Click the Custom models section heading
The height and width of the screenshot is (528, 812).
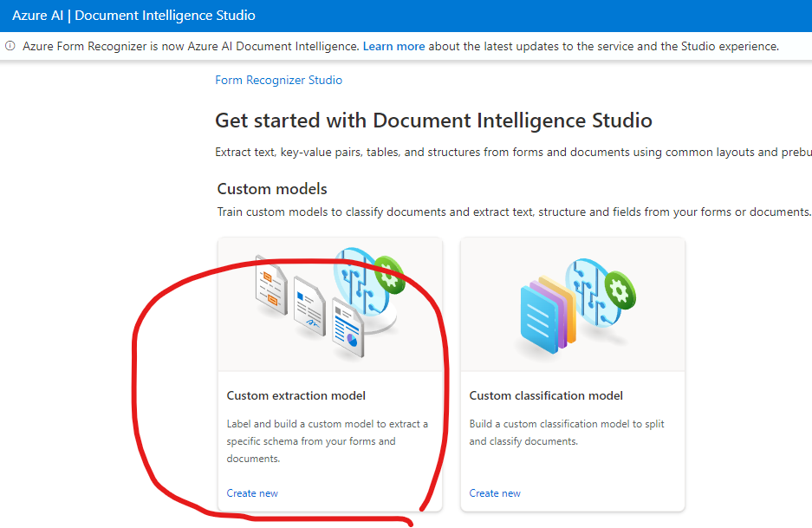(272, 189)
